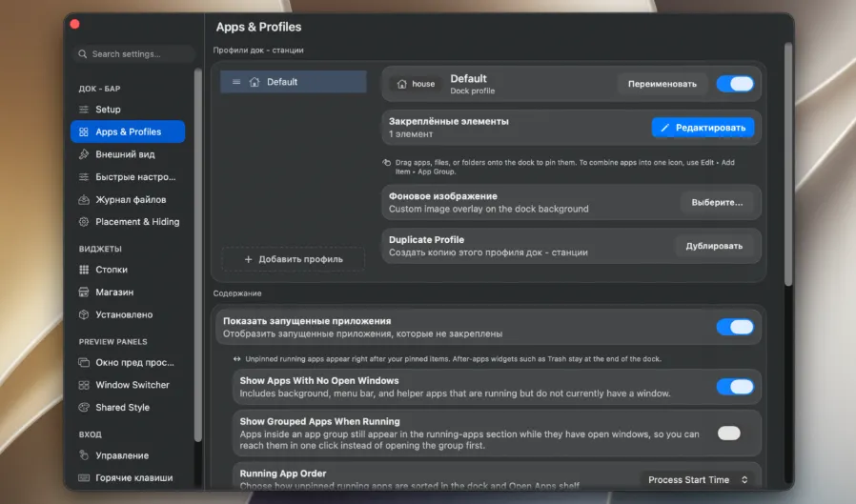Viewport: 856px width, 504px height.
Task: Click the pencil icon on Редактировать button
Action: click(665, 128)
